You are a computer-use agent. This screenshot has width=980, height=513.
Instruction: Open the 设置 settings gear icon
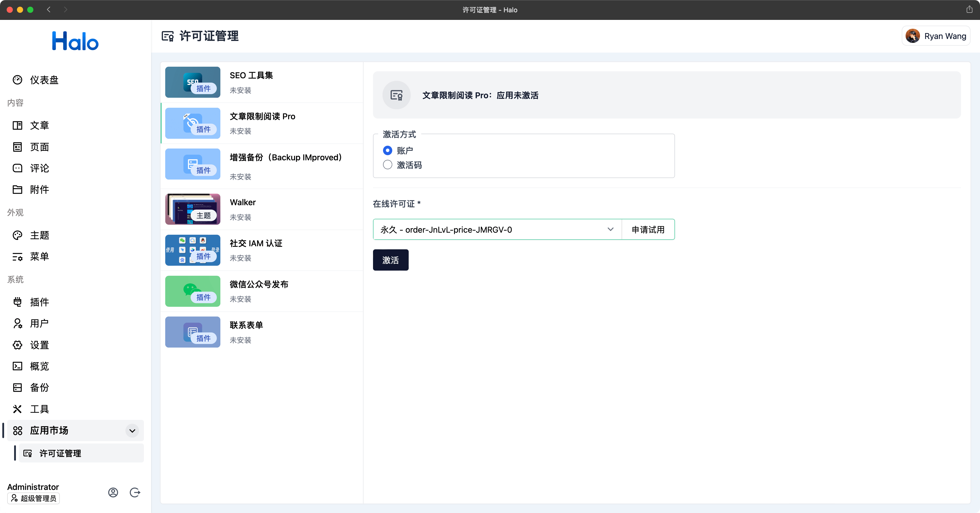click(17, 345)
